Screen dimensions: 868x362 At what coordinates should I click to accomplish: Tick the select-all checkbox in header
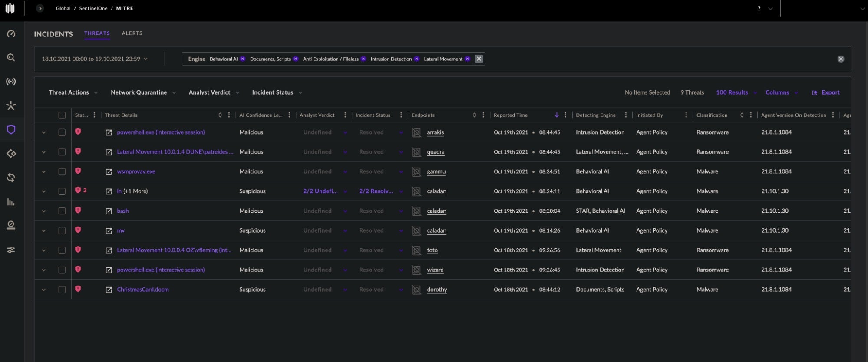click(x=62, y=115)
